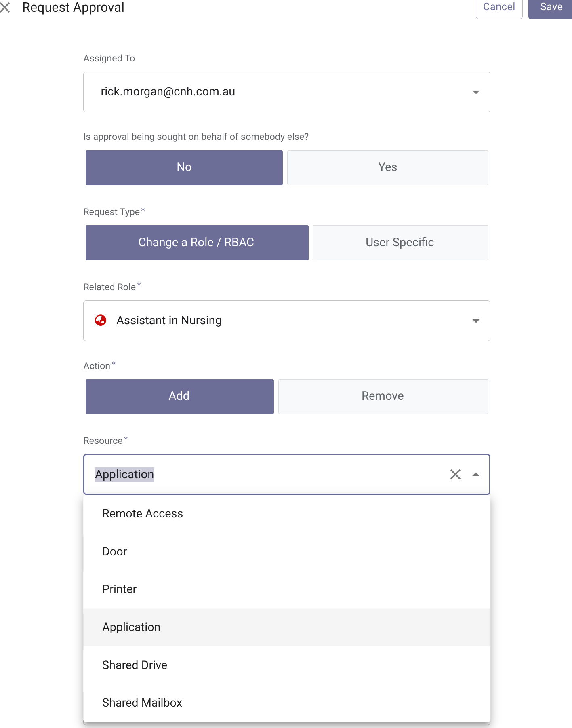Close the Request Approval dialog with X
This screenshot has height=728, width=572.
pos(5,7)
